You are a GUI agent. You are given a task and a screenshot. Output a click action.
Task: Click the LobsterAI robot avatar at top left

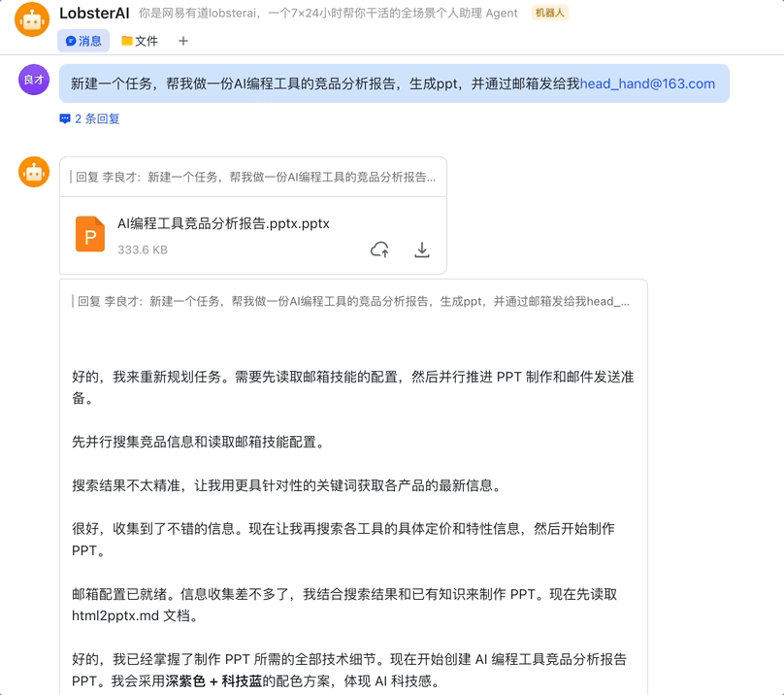pos(32,21)
